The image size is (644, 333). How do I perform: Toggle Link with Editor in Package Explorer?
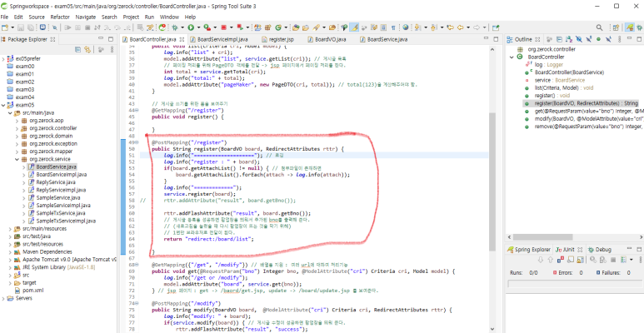pos(87,50)
